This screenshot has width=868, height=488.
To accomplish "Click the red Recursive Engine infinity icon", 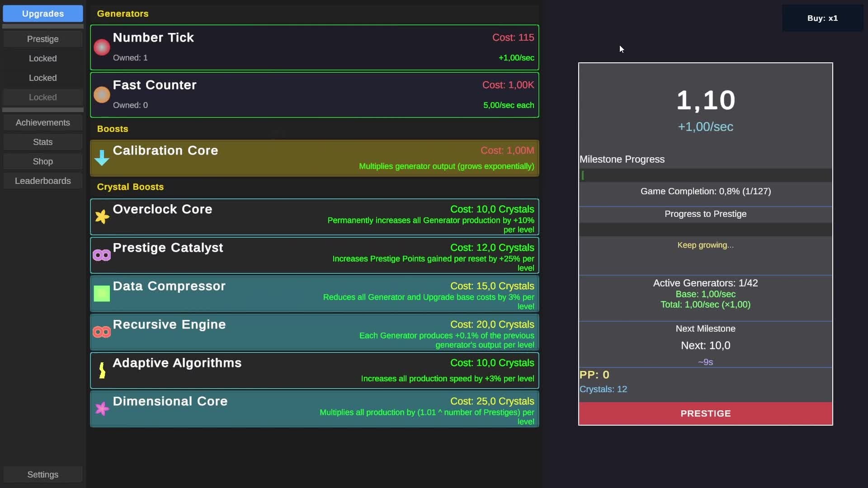I will [102, 332].
